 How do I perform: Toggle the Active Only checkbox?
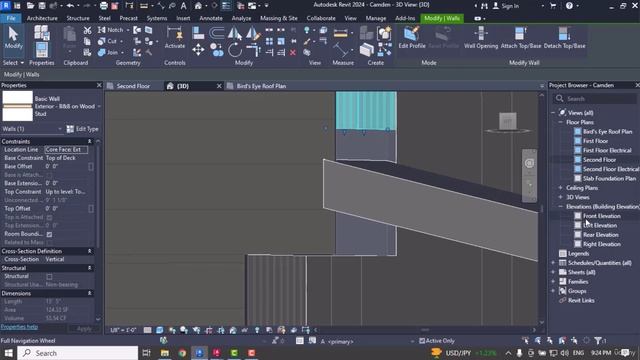[x=422, y=340]
